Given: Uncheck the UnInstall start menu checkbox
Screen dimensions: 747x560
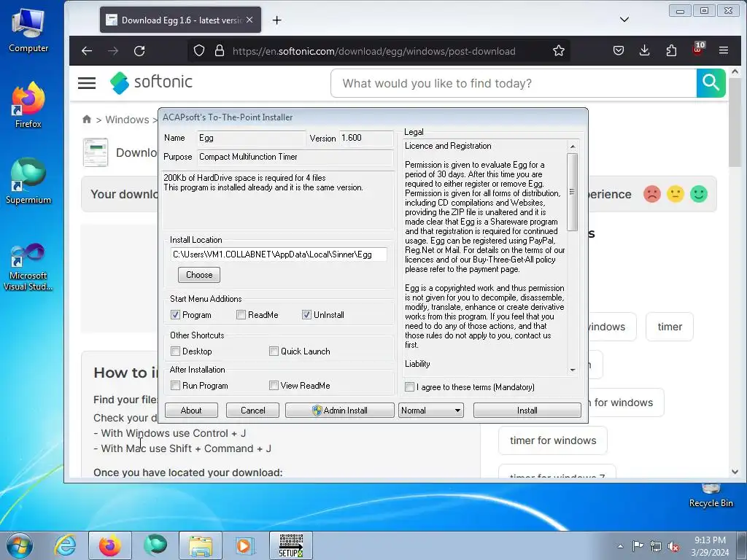Looking at the screenshot, I should (x=306, y=315).
